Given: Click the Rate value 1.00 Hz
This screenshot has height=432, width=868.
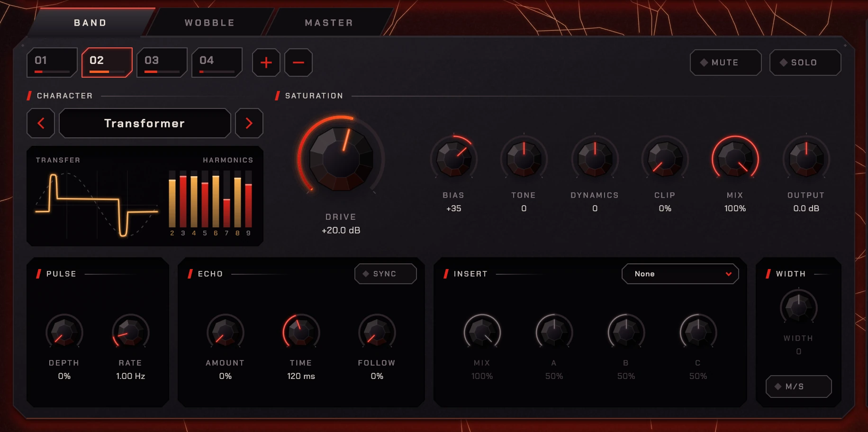Looking at the screenshot, I should tap(131, 376).
